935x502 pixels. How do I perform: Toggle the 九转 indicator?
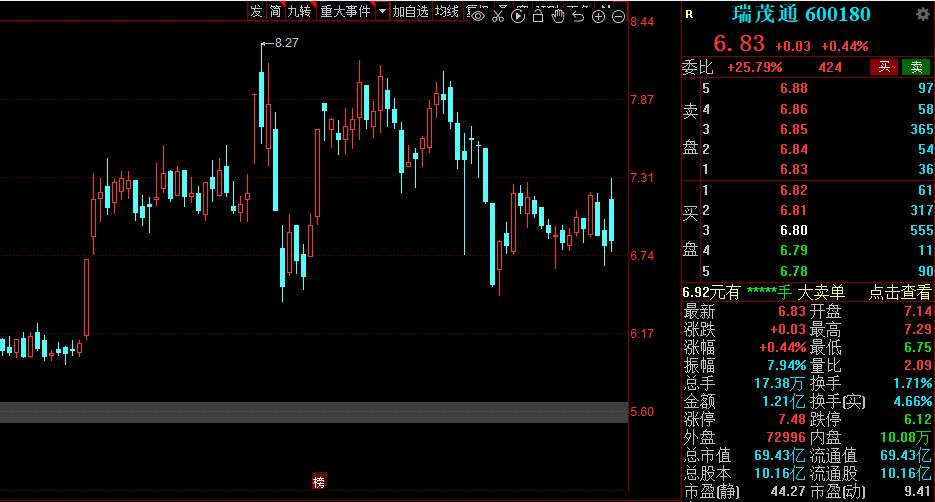point(299,11)
